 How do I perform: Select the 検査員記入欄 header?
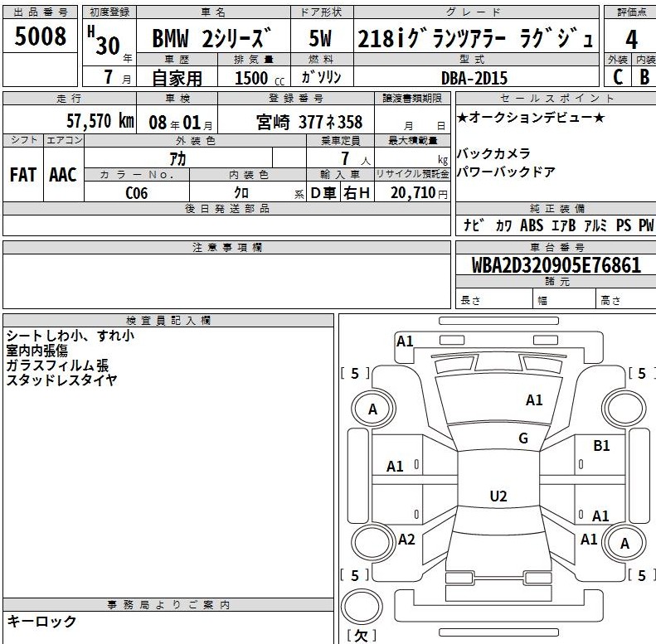168,321
